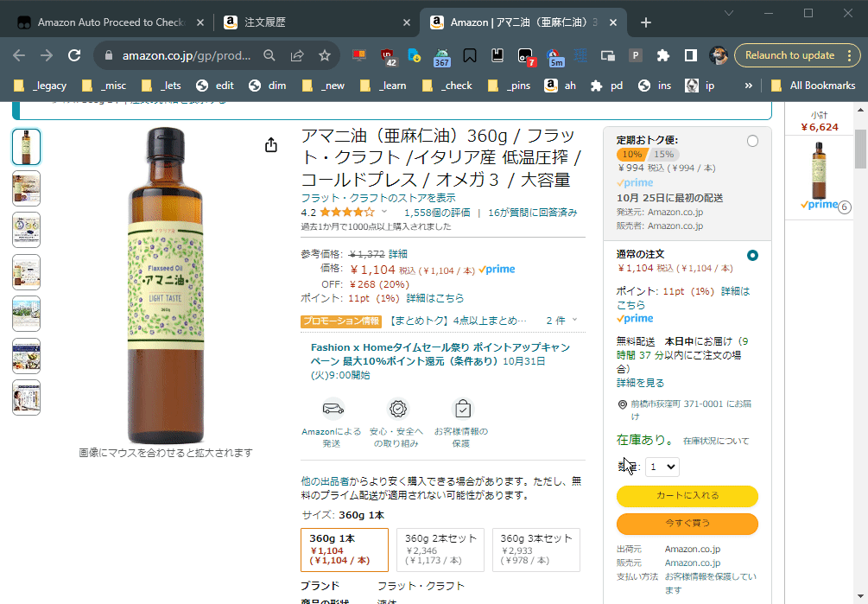Viewport: 868px width, 604px height.
Task: Open the _pins bookmark folder
Action: [510, 86]
